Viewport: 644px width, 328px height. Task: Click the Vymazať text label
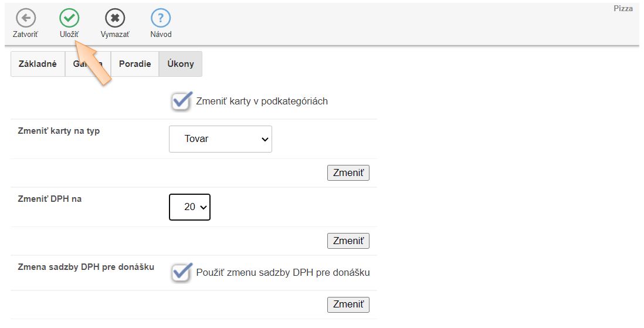pyautogui.click(x=115, y=35)
